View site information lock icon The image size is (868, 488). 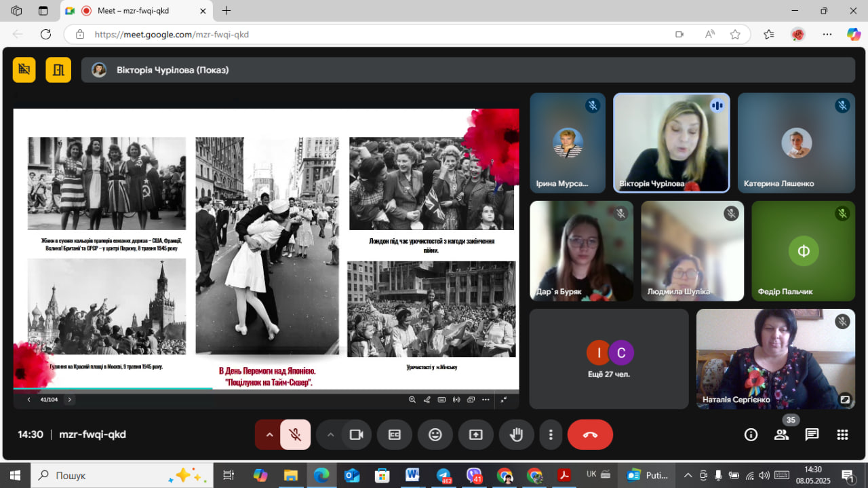click(80, 34)
